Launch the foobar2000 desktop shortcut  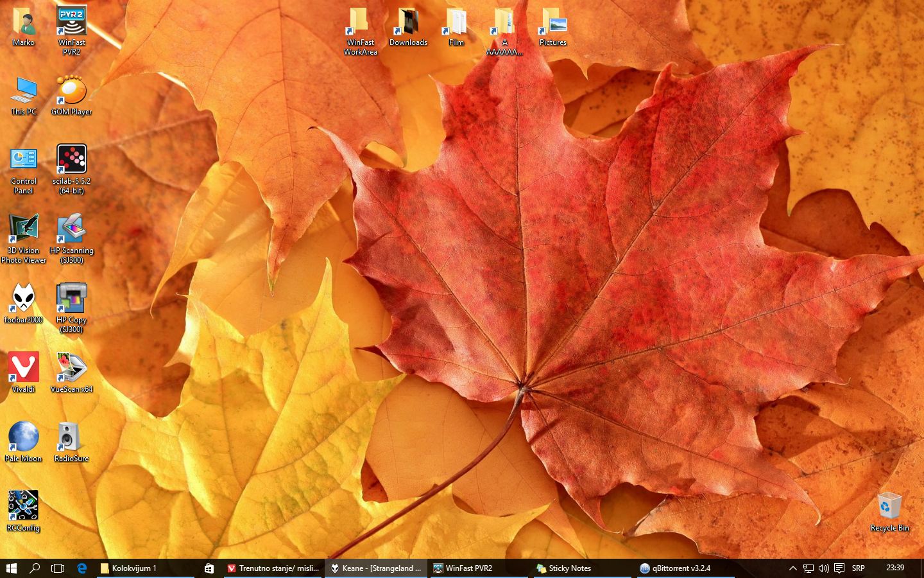[24, 304]
